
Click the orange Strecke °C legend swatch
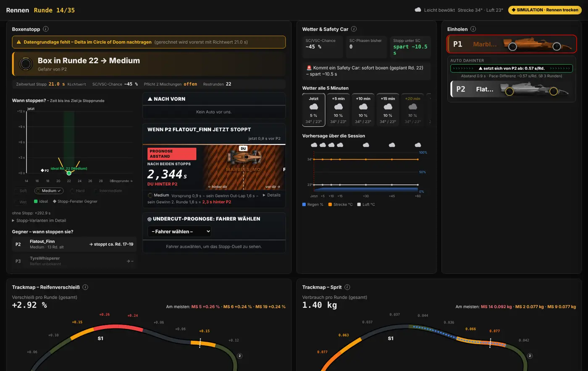pos(330,204)
